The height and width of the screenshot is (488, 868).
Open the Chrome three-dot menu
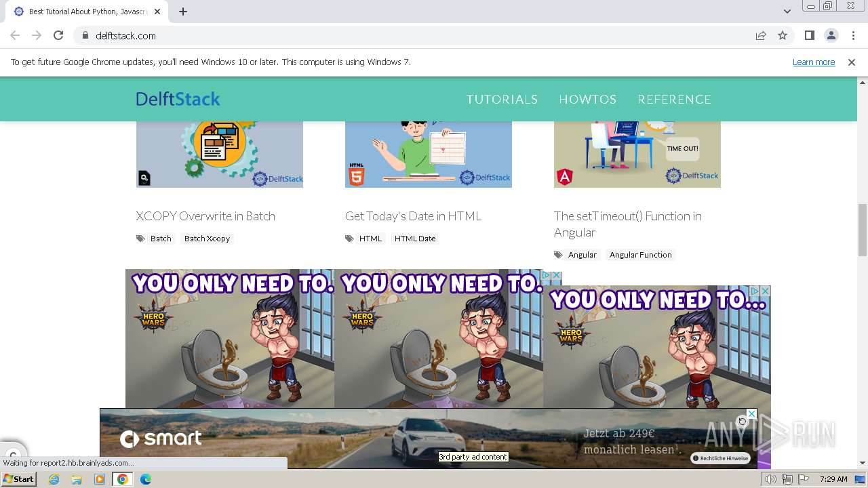853,35
